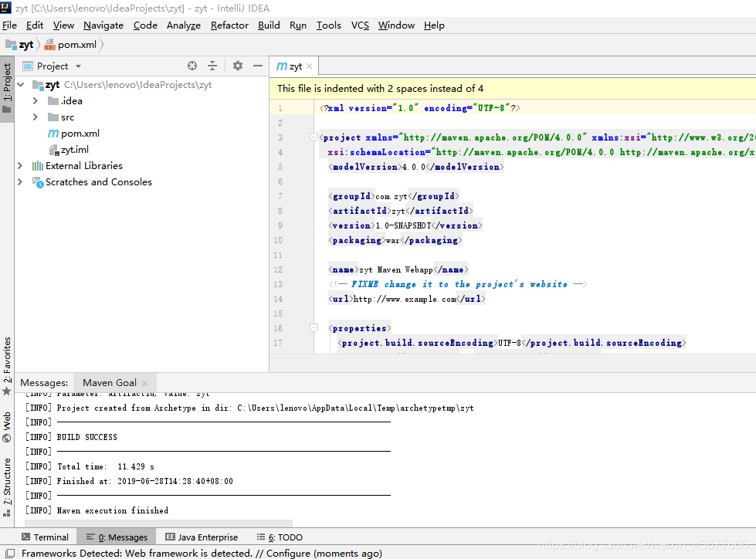
Task: Click the Maven m icon next to pom.xml in tree
Action: pos(53,134)
